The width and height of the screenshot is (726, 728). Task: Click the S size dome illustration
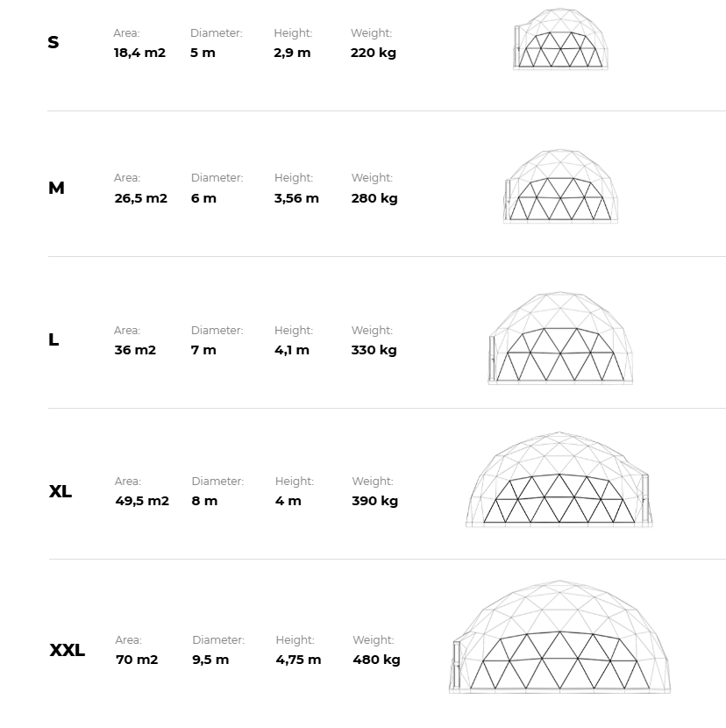[x=560, y=39]
